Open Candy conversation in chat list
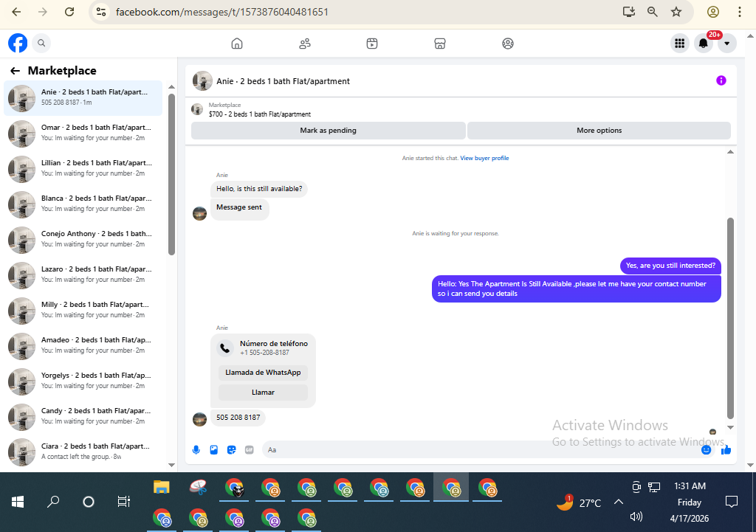 (83, 417)
